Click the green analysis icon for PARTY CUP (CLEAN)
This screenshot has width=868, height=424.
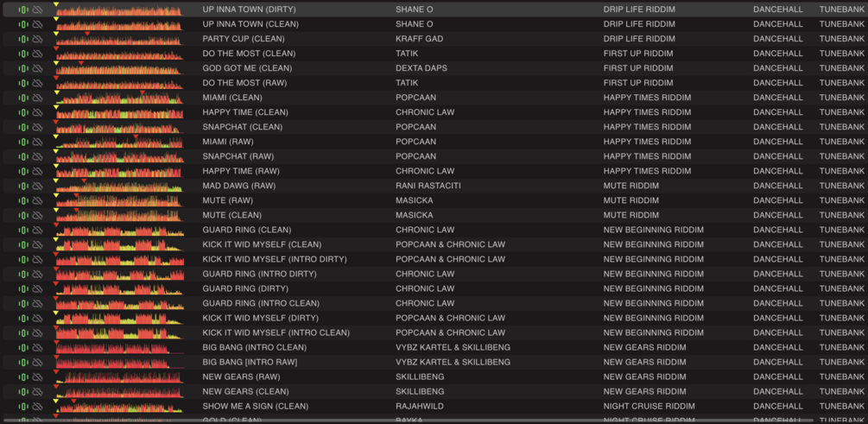23,39
